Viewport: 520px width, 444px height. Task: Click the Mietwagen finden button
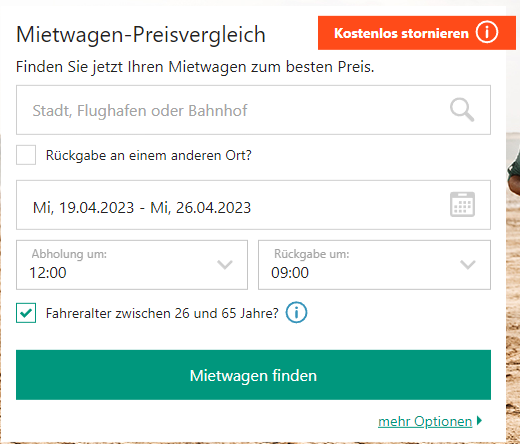[x=253, y=375]
